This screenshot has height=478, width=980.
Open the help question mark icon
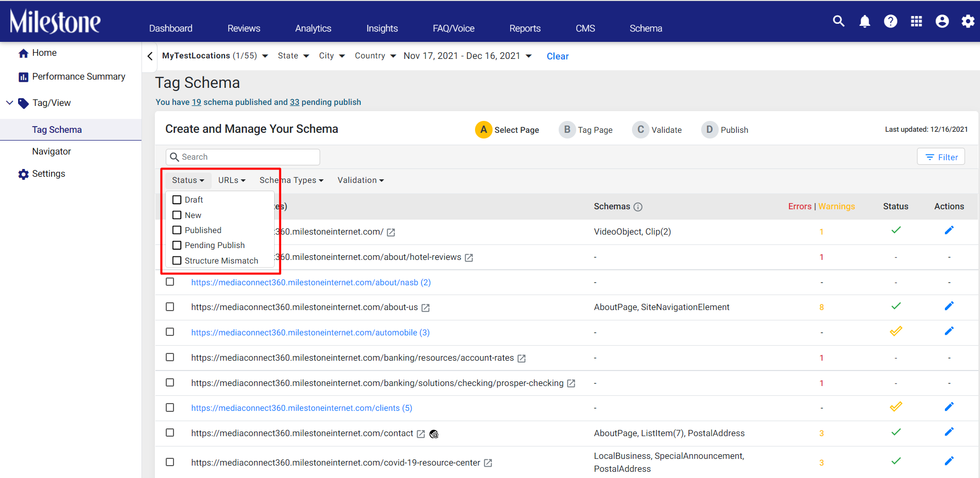coord(891,21)
